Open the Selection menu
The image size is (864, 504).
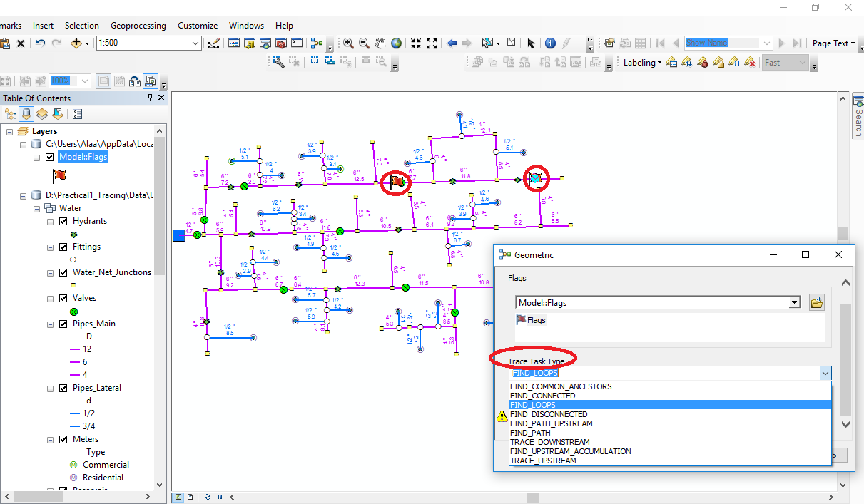pos(81,26)
